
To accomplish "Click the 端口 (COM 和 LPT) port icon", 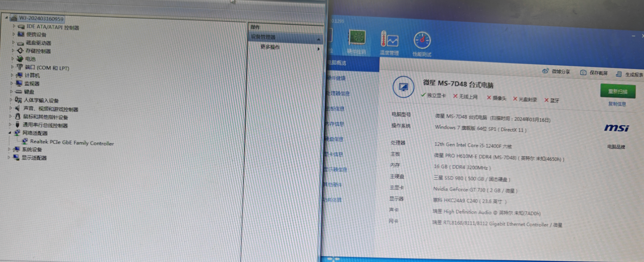I will tap(20, 67).
